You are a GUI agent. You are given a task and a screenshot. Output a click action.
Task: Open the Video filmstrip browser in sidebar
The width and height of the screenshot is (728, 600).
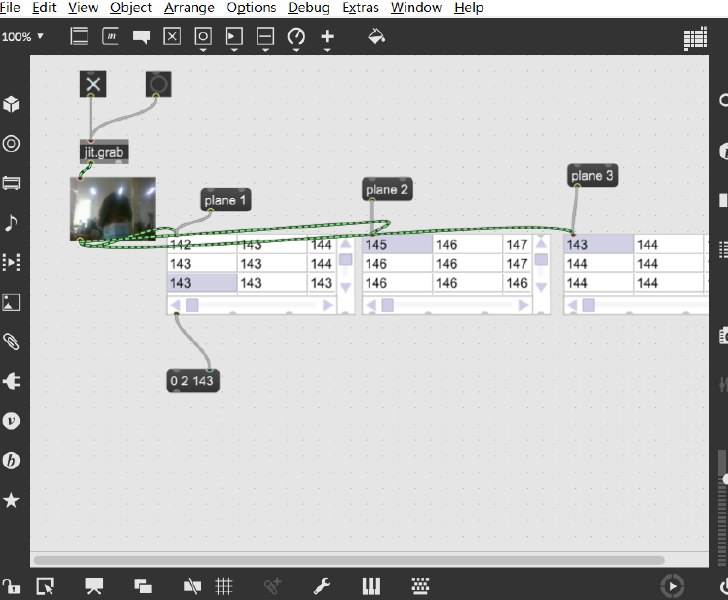[x=11, y=183]
